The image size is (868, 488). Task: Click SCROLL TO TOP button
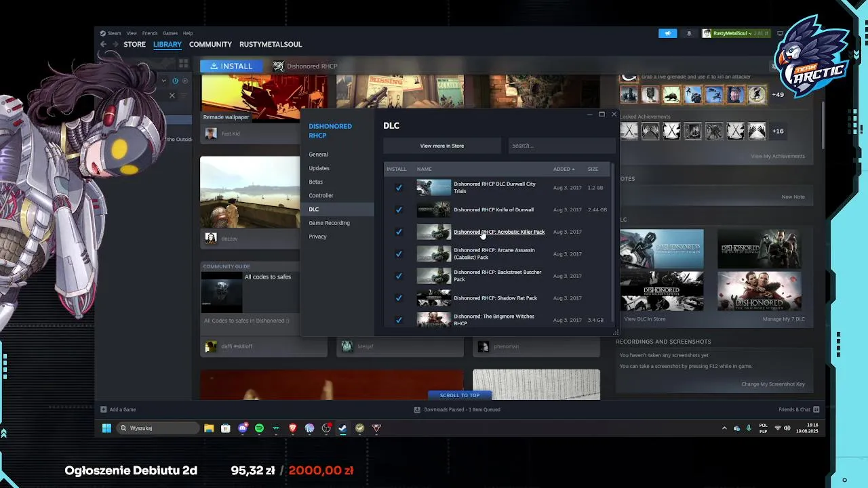click(460, 395)
